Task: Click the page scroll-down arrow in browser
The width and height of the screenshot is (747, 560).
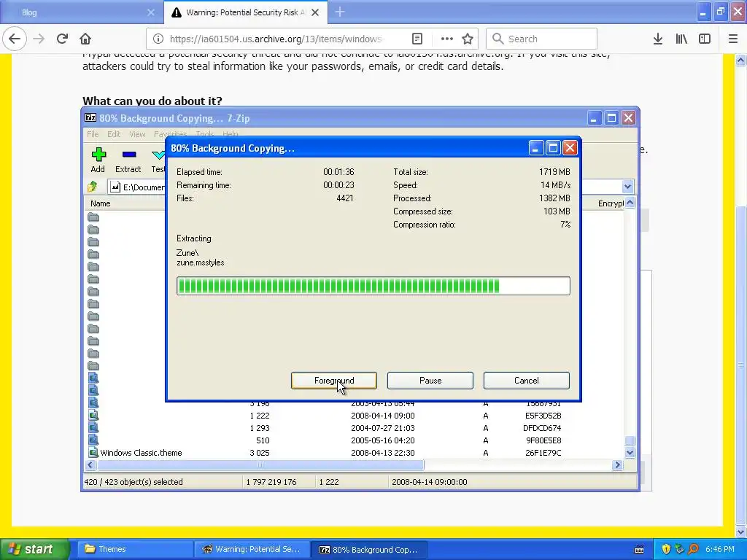Action: click(x=740, y=531)
